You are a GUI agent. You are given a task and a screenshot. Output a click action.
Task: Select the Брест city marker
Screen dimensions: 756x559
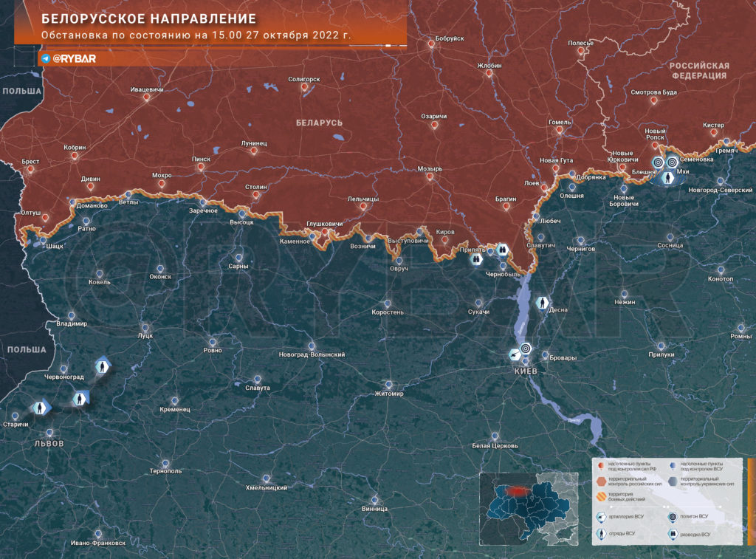tap(31, 169)
